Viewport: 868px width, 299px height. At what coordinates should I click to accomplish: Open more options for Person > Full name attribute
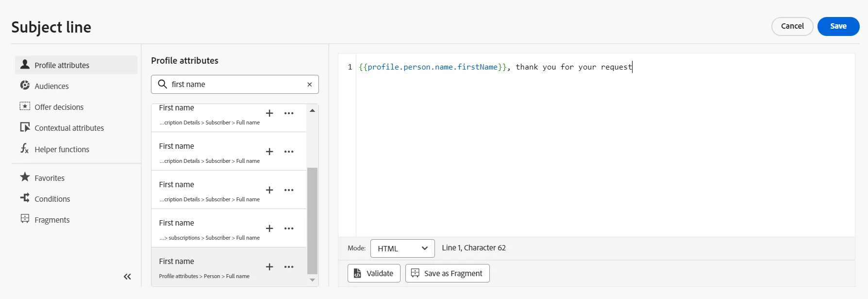coord(289,267)
